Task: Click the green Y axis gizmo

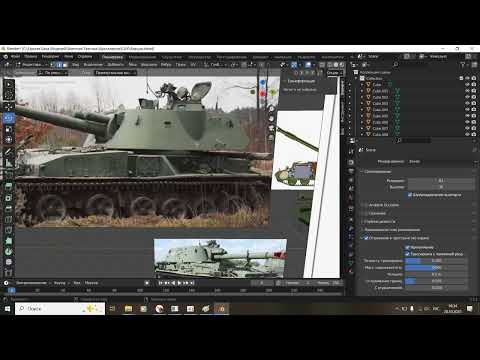Action: click(274, 92)
